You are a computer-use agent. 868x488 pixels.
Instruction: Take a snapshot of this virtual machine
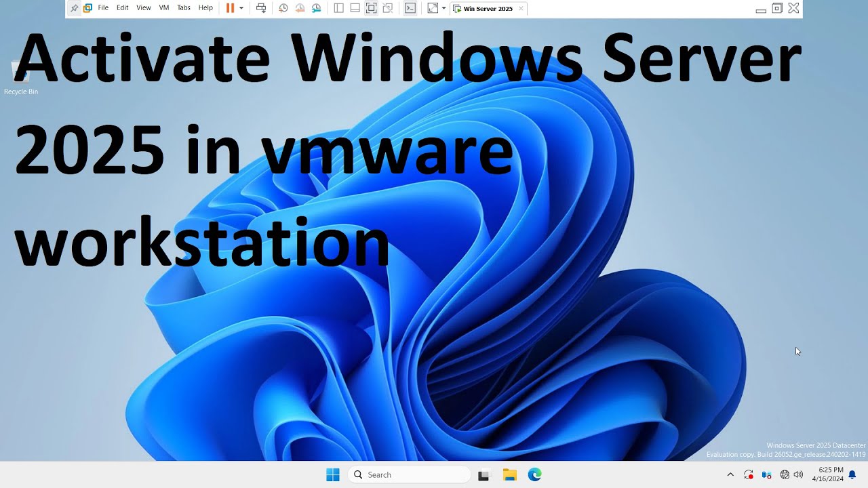click(x=283, y=8)
